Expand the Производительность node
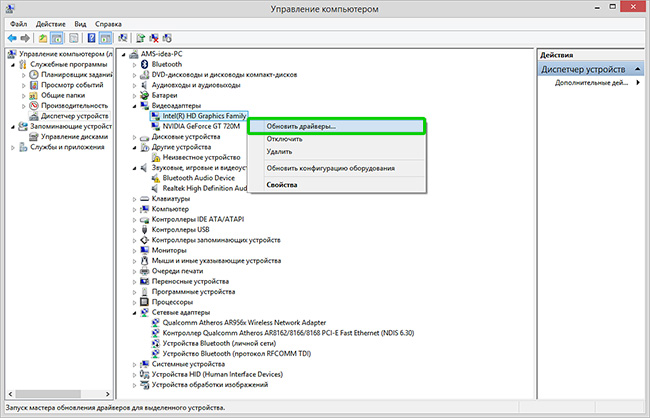The image size is (650, 418). 24,106
